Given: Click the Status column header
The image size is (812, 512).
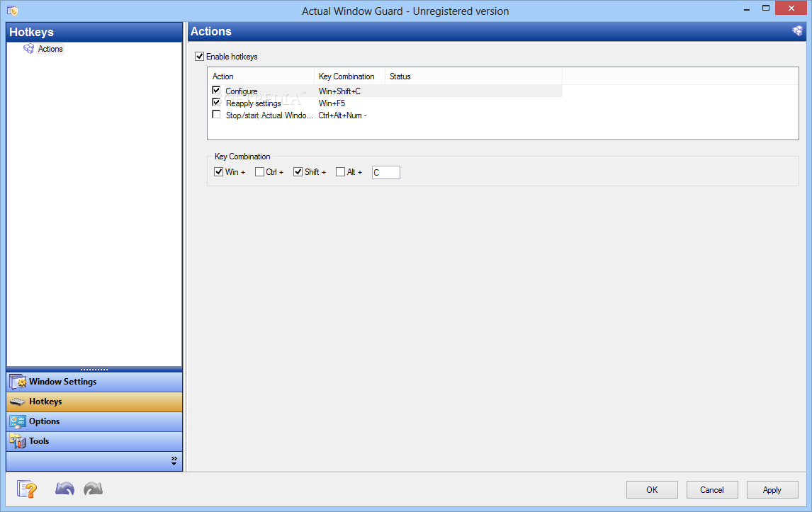Looking at the screenshot, I should click(473, 76).
